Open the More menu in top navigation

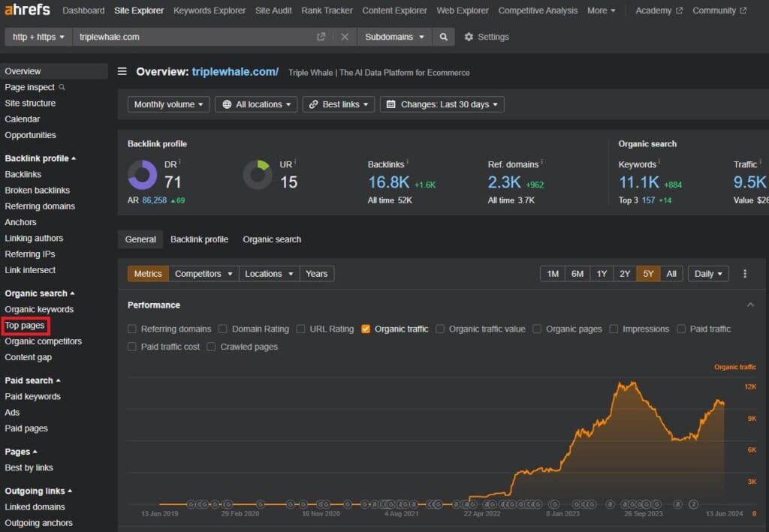point(601,11)
